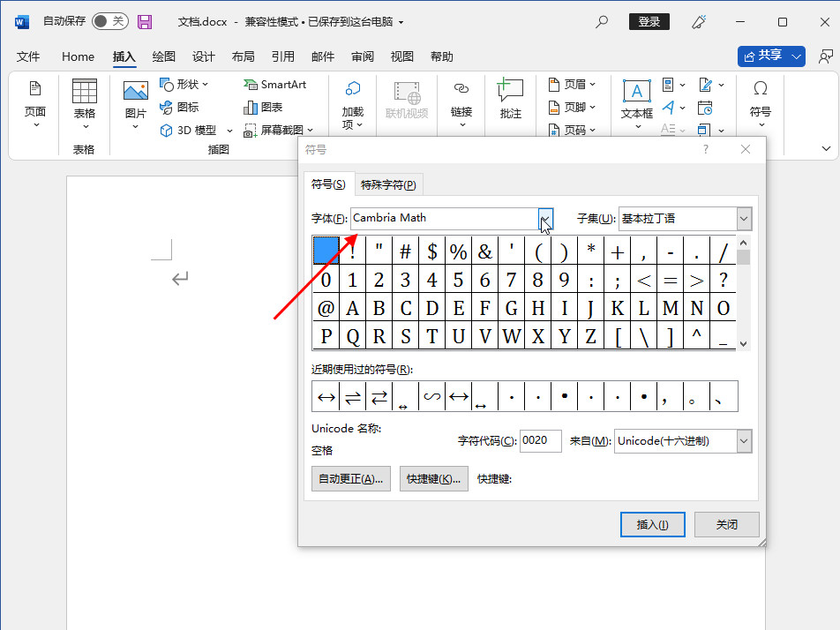The image size is (840, 630).
Task: Open the 文件 menu
Action: (28, 56)
